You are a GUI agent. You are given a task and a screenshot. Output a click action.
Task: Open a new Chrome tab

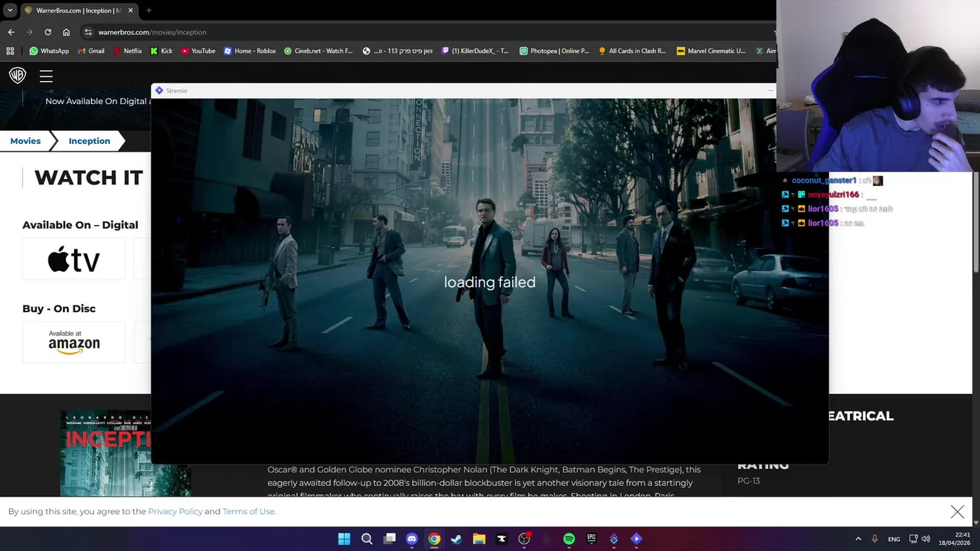point(149,10)
